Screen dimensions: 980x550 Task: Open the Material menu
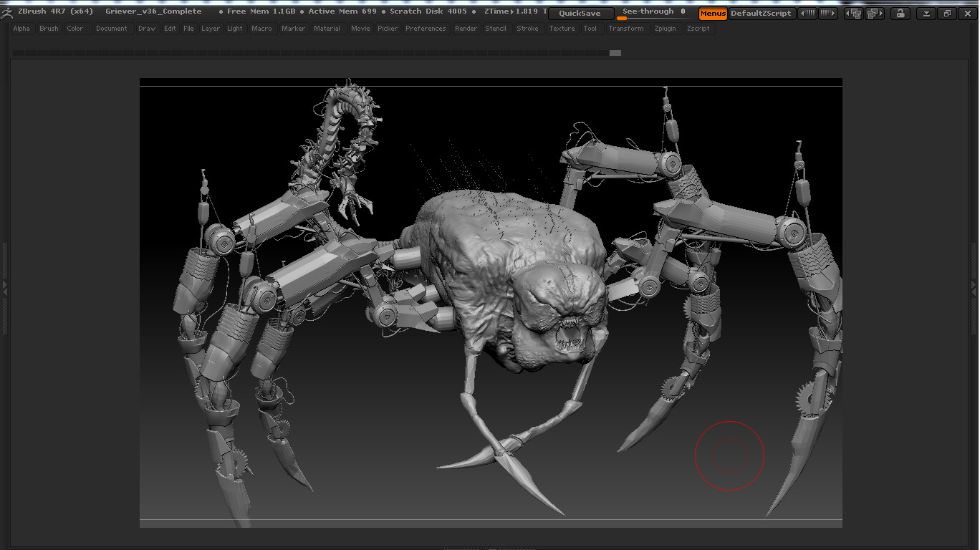point(327,29)
